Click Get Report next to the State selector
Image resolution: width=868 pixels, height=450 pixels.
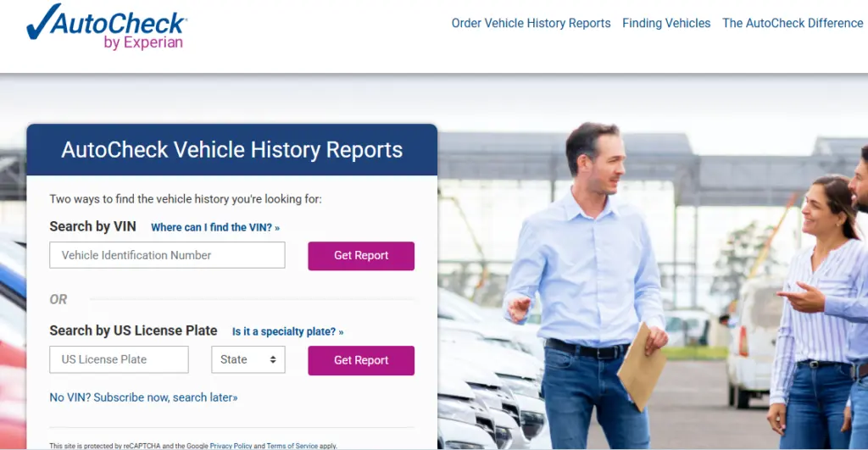(361, 360)
